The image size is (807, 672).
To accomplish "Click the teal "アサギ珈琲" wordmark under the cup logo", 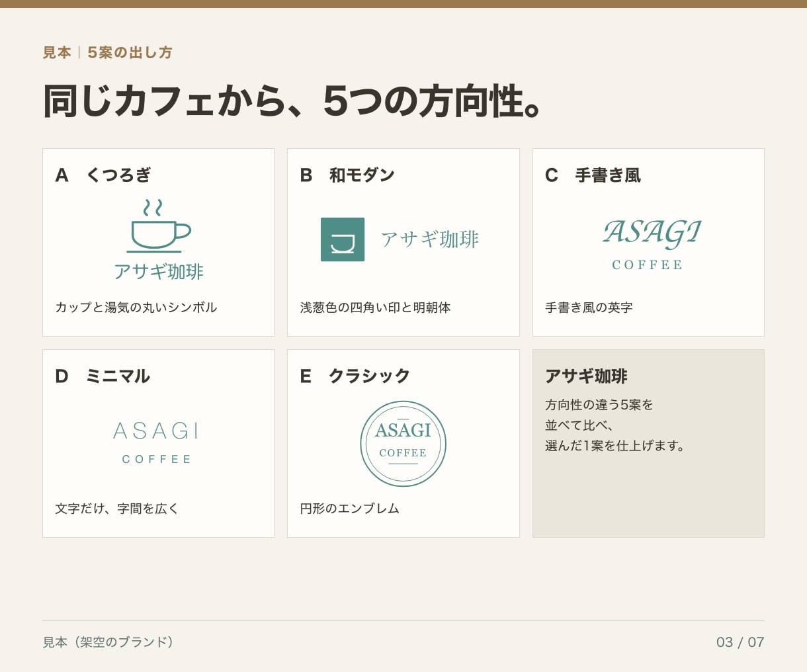I will tap(159, 272).
